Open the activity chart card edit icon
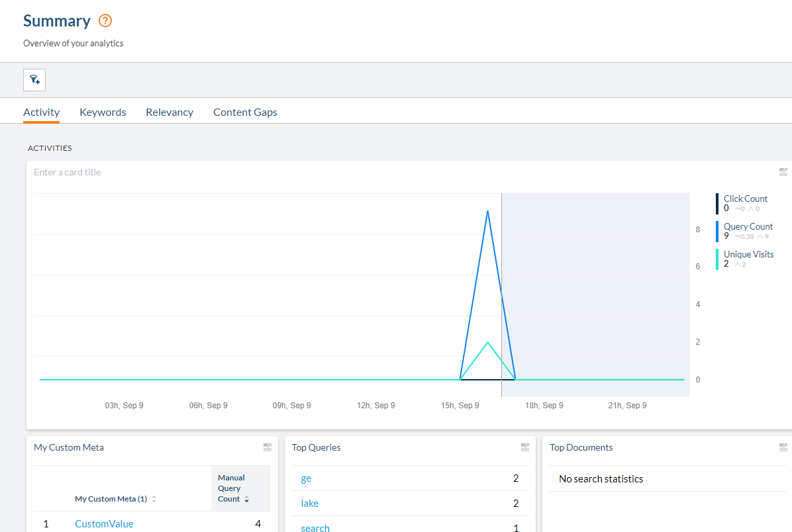Image resolution: width=792 pixels, height=532 pixels. click(783, 172)
